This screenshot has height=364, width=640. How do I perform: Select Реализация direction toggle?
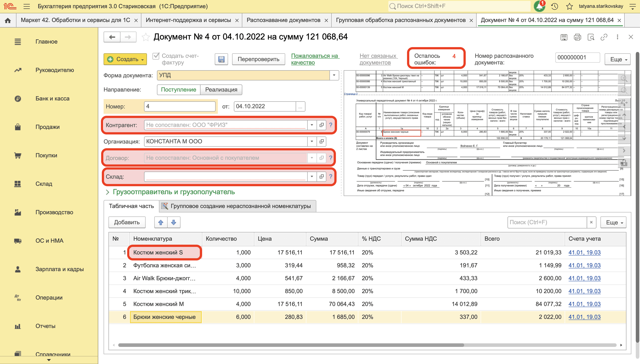click(x=221, y=90)
